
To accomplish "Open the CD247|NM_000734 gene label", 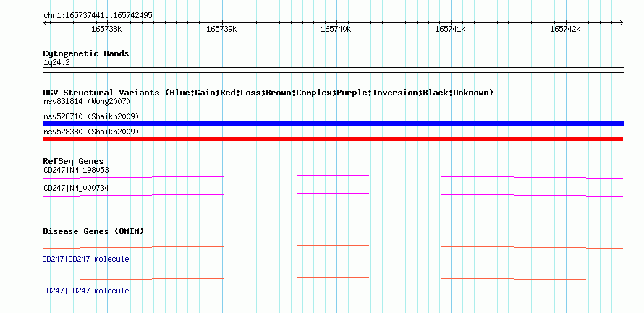I will 76,188.
